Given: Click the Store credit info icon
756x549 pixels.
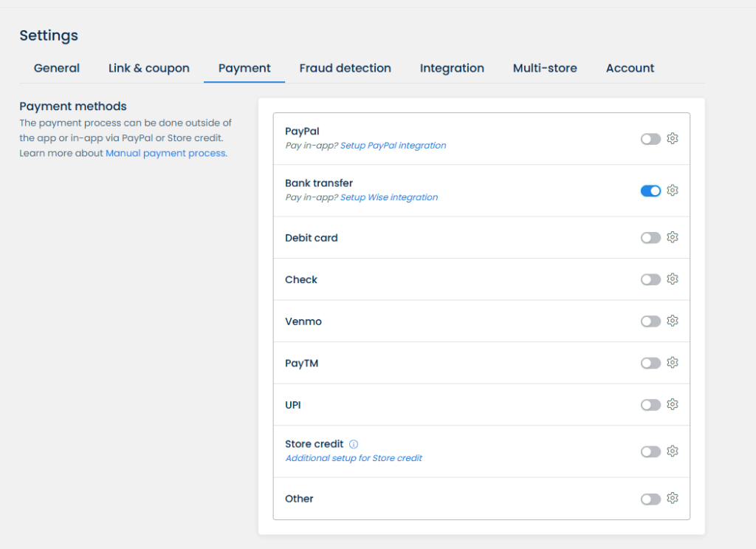Looking at the screenshot, I should pos(354,445).
